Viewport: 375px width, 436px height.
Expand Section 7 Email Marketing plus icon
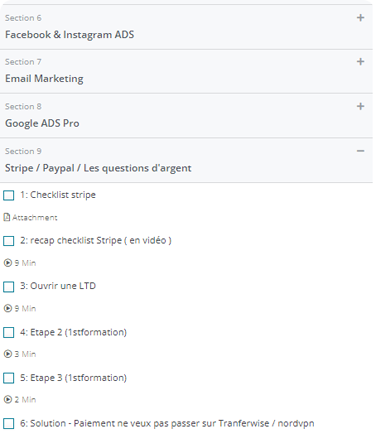[x=360, y=62]
